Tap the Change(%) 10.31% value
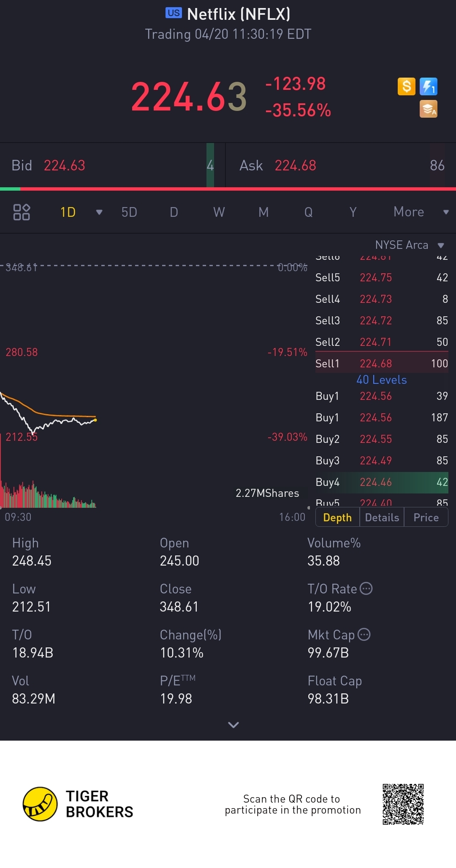 click(x=182, y=653)
